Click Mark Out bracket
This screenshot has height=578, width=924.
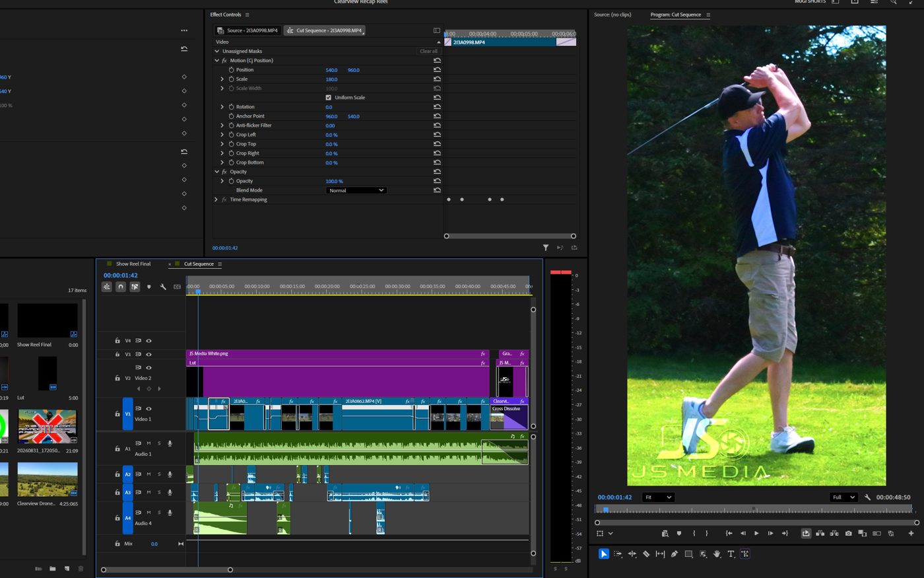707,533
